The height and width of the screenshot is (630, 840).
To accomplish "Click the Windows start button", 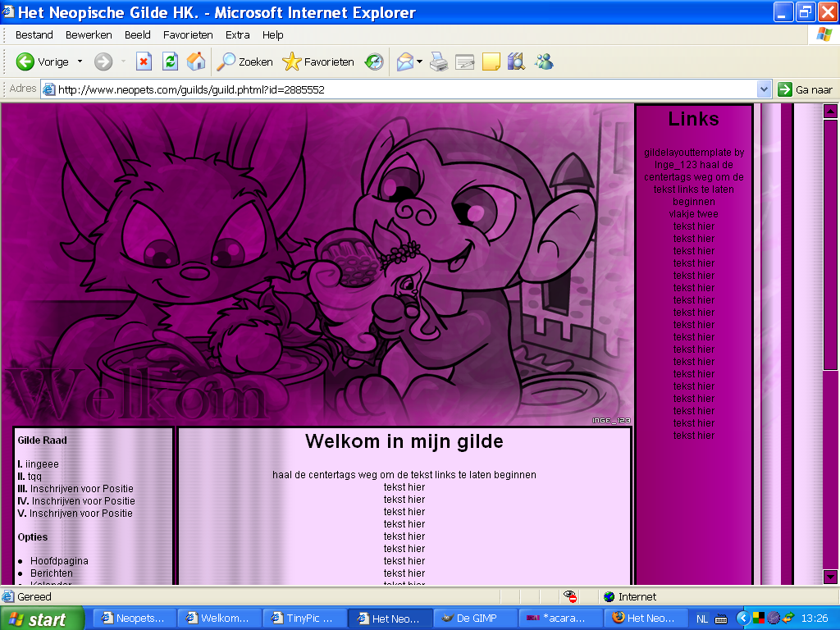I will [42, 619].
